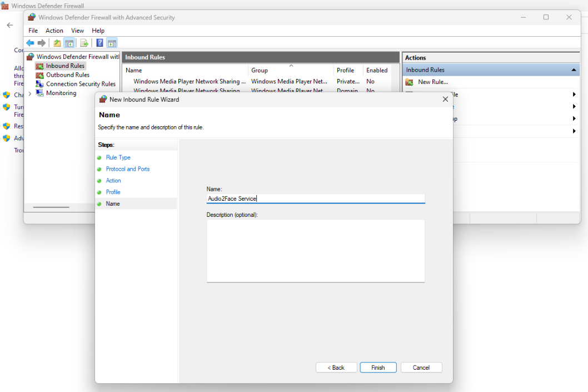The image size is (588, 392).
Task: Click the Forward arrow toolbar icon
Action: coord(42,43)
